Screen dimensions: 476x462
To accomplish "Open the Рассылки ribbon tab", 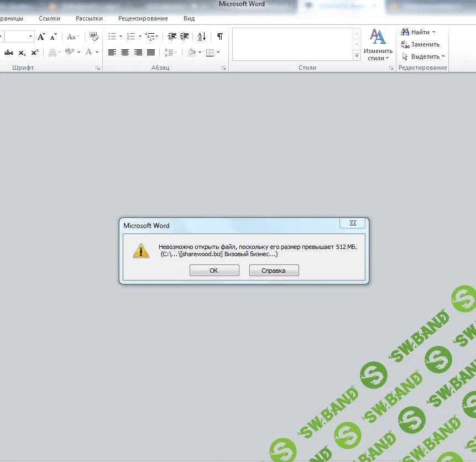I will coord(89,18).
